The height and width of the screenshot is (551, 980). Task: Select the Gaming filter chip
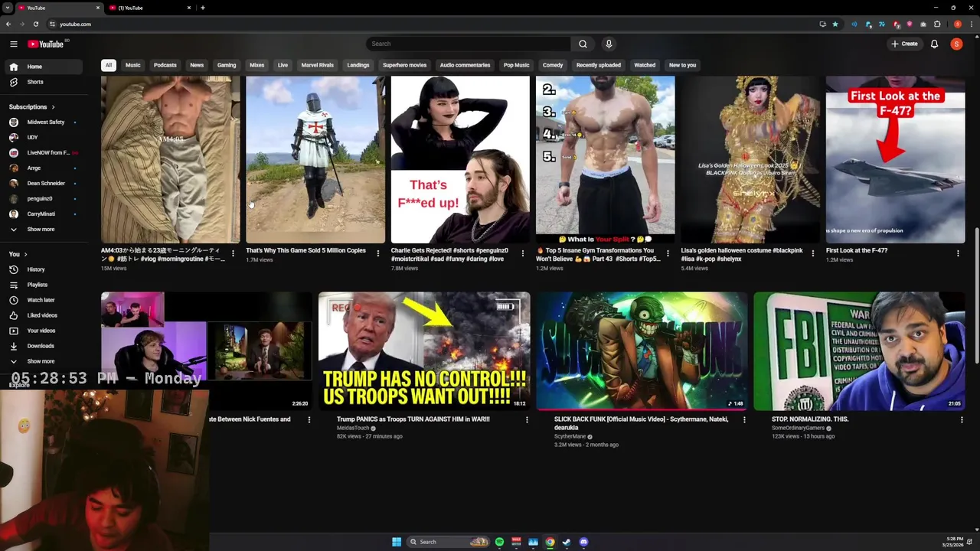tap(227, 65)
